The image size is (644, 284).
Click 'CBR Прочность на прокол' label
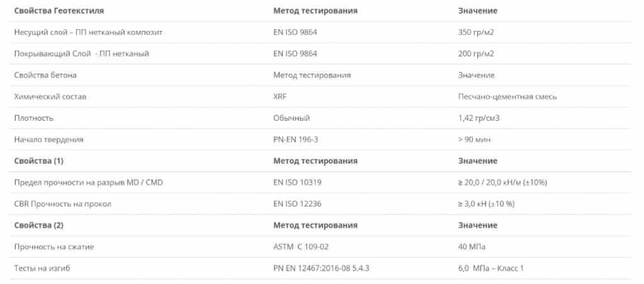click(x=62, y=204)
